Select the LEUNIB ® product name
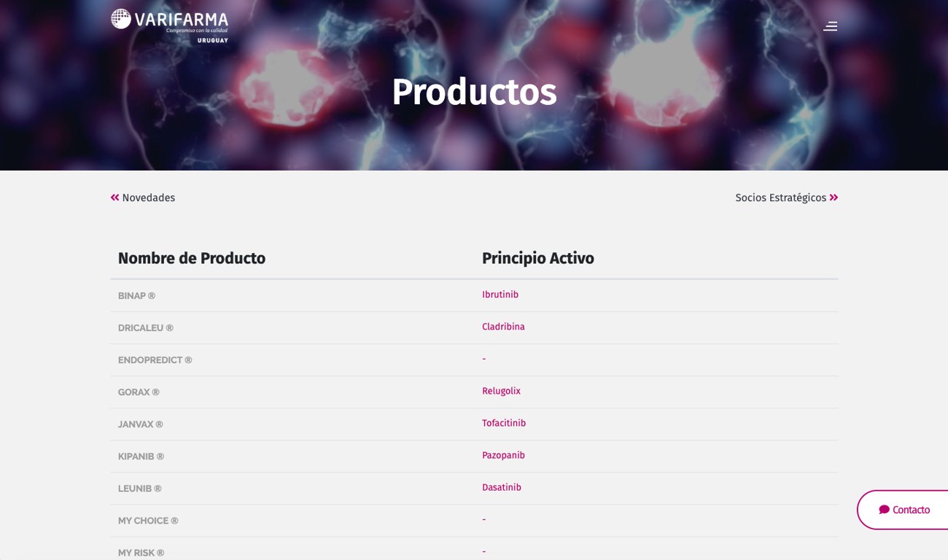The width and height of the screenshot is (948, 560). click(140, 489)
